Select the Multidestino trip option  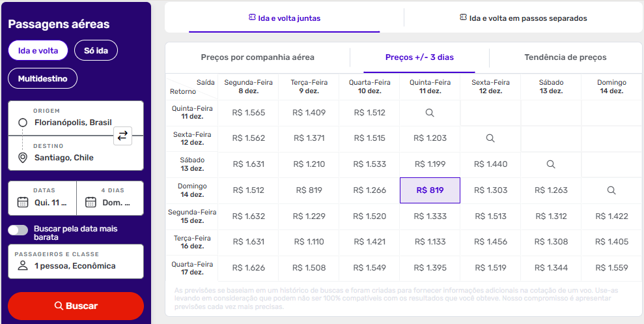42,79
